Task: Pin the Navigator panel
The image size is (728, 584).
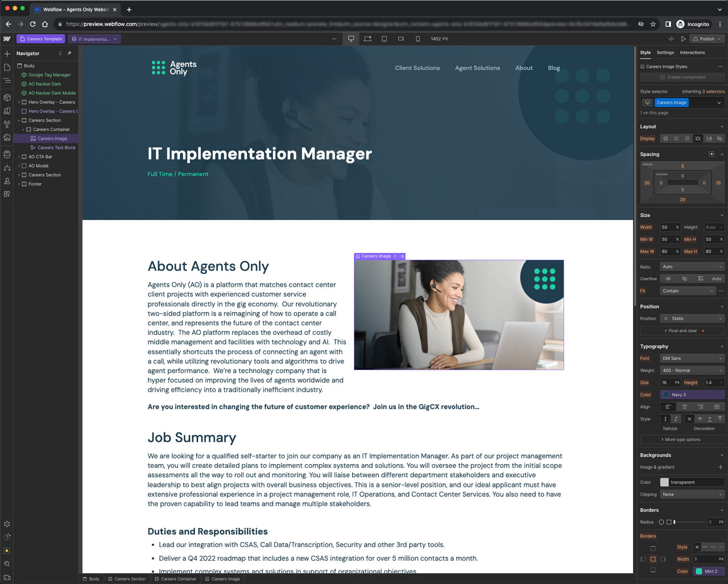Action: (x=69, y=53)
